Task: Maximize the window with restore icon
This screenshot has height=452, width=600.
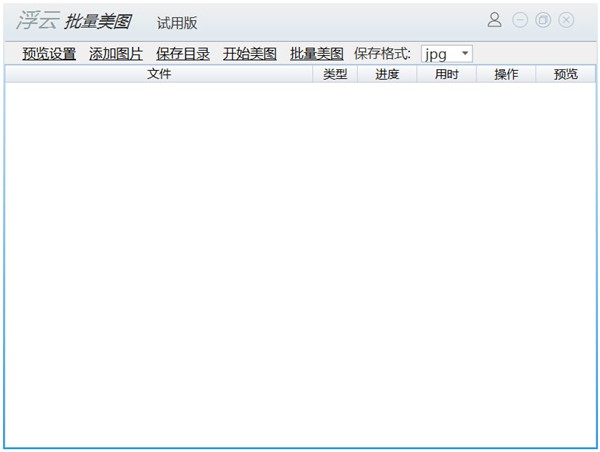Action: (543, 20)
